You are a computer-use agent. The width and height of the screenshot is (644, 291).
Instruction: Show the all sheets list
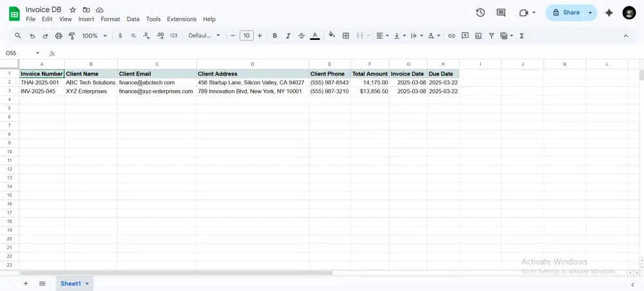tap(42, 284)
